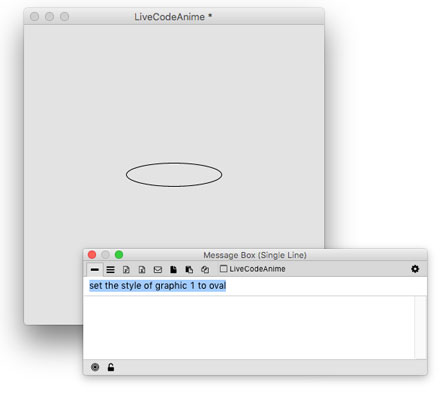Show the Front Scripts pane
The image size is (442, 393).
tap(173, 269)
